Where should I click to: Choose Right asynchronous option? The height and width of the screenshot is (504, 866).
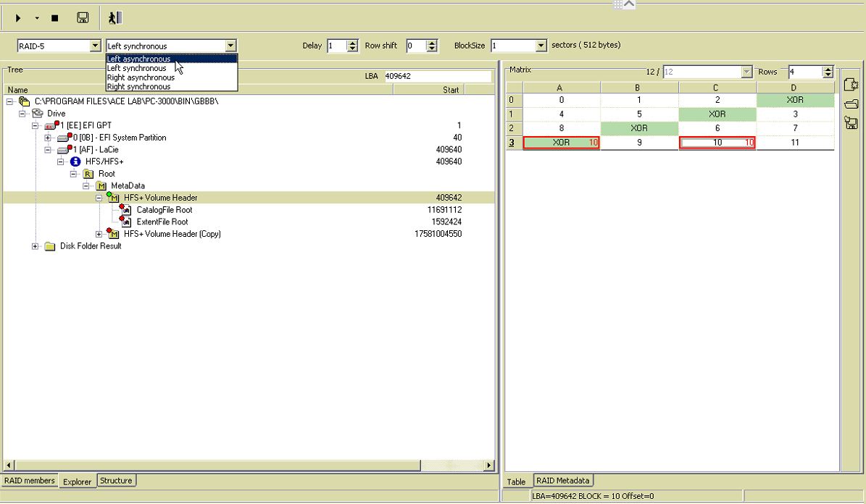point(172,77)
